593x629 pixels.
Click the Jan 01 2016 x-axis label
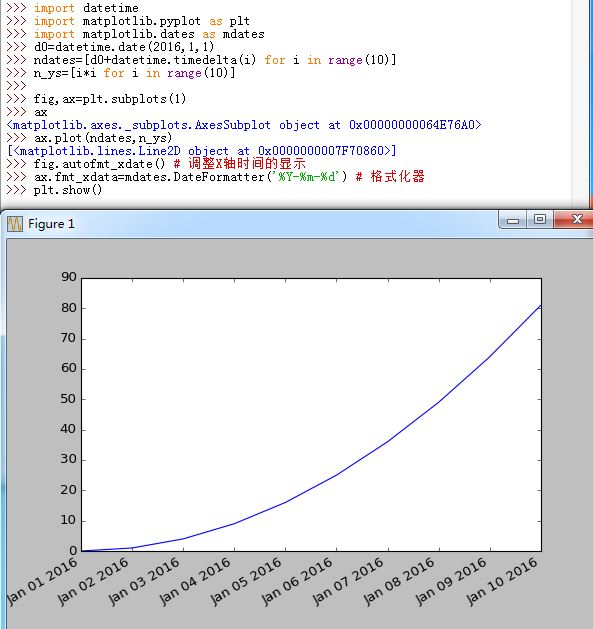pos(42,581)
